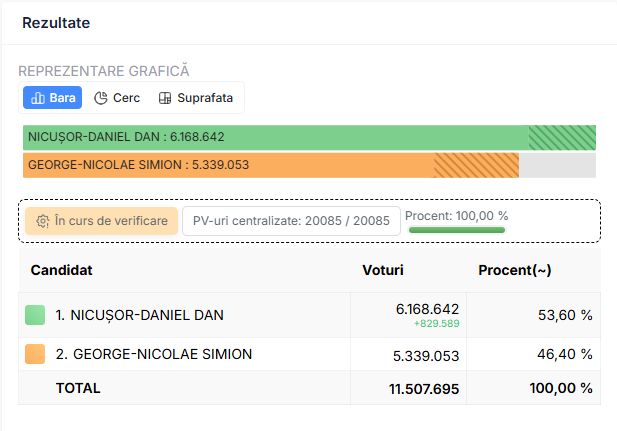Image resolution: width=617 pixels, height=431 pixels.
Task: Click the green Nicușor-Daniel Dan bar
Action: click(309, 137)
